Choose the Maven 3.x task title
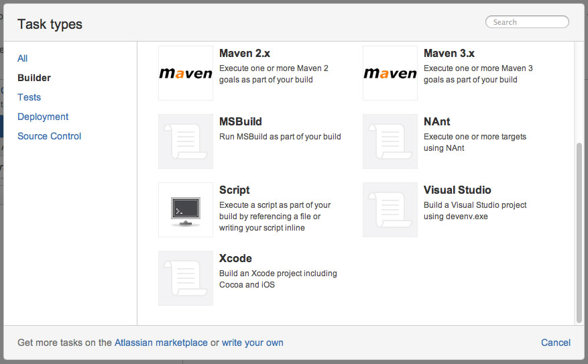 449,54
